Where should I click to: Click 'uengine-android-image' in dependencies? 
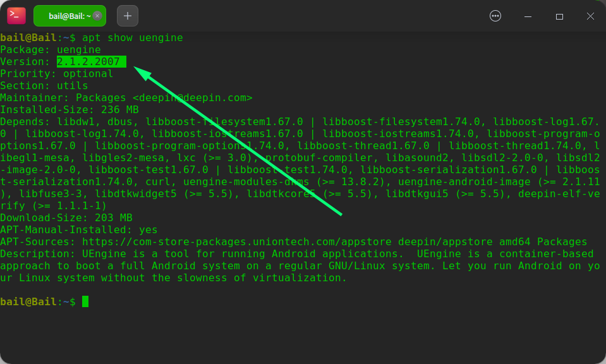click(x=464, y=182)
